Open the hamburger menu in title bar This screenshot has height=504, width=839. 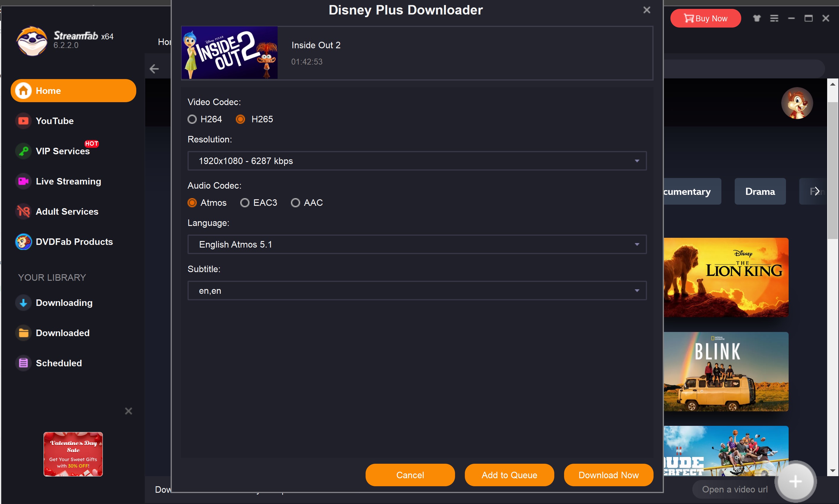tap(774, 18)
